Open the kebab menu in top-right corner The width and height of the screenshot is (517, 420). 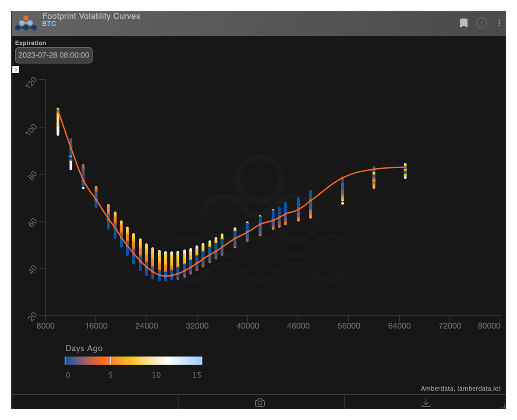[499, 23]
